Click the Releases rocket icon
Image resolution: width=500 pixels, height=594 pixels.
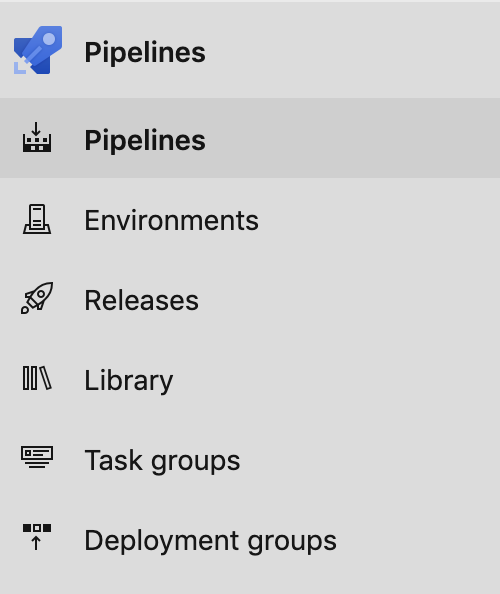[37, 298]
